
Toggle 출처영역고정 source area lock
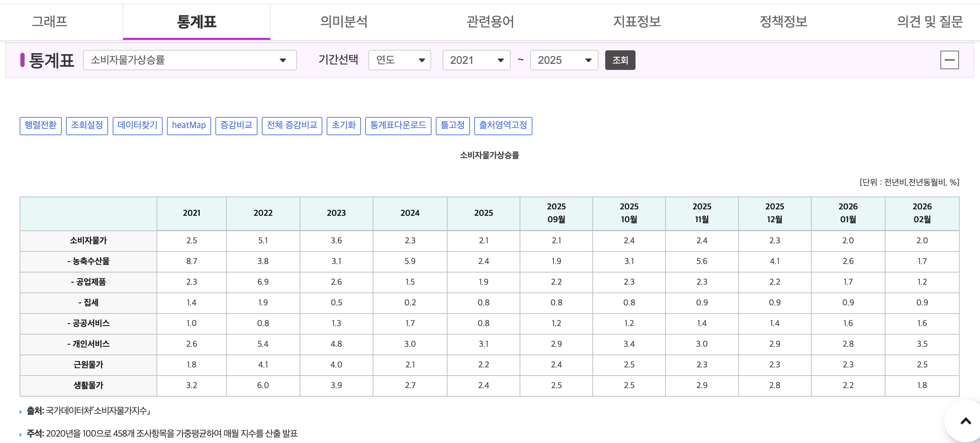click(x=503, y=125)
